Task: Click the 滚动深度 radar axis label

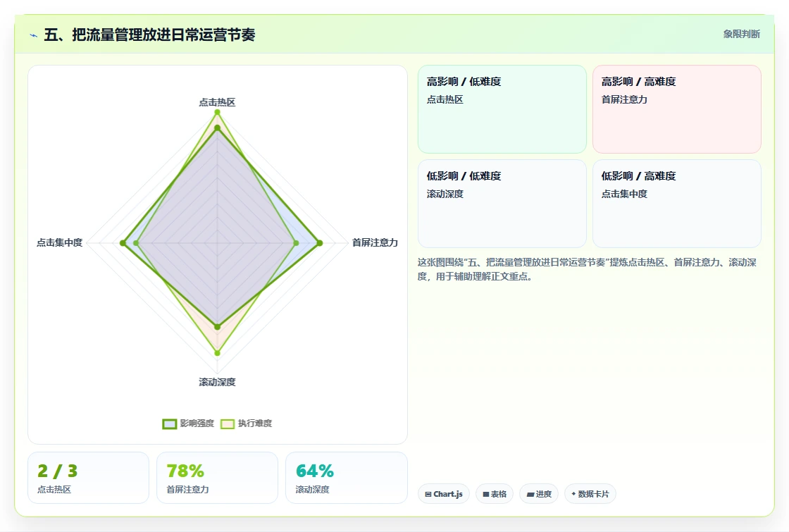Action: (x=217, y=382)
